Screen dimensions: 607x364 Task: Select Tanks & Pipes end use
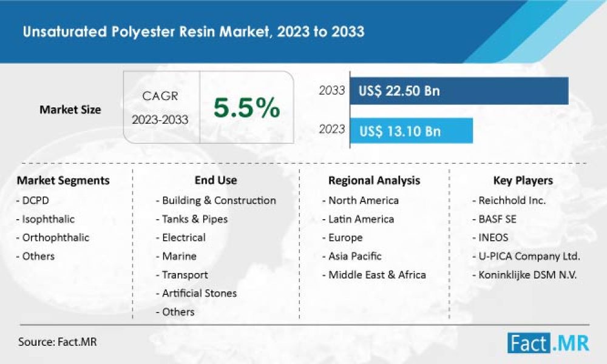195,219
